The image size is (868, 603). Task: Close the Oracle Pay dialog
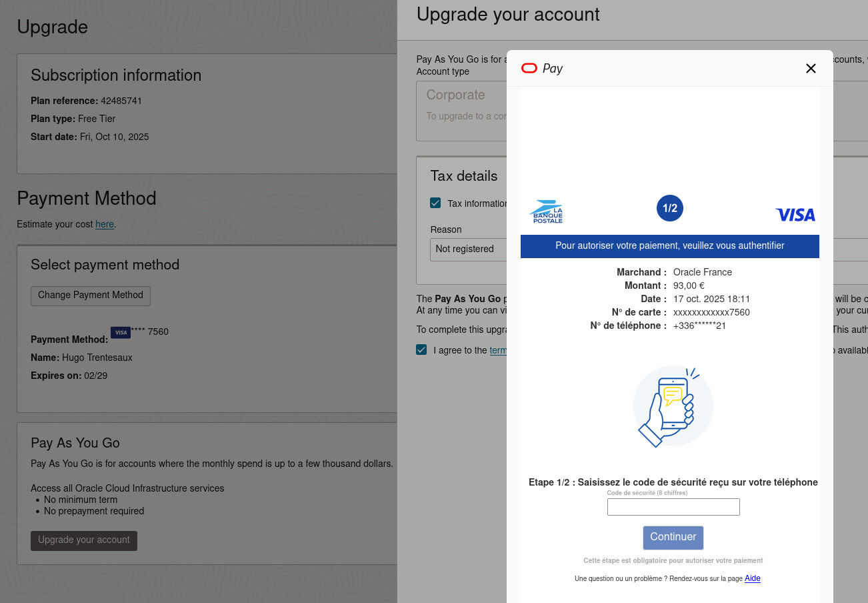[x=811, y=69]
